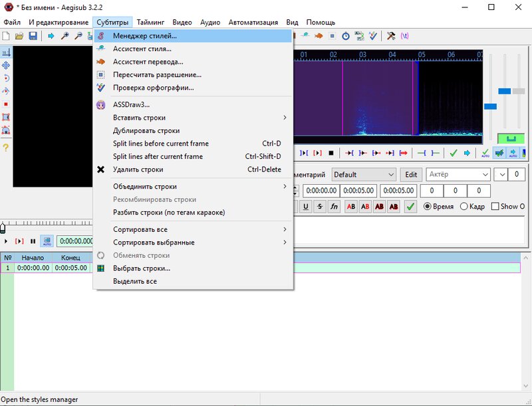Choose Пересчитать разрешение menu entry
Image resolution: width=532 pixels, height=406 pixels.
click(x=193, y=74)
